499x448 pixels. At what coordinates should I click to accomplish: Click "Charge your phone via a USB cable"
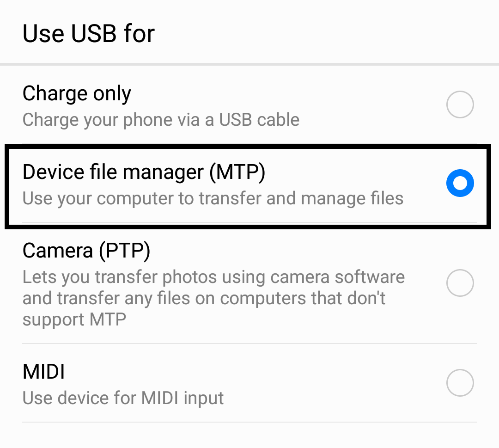tap(161, 120)
